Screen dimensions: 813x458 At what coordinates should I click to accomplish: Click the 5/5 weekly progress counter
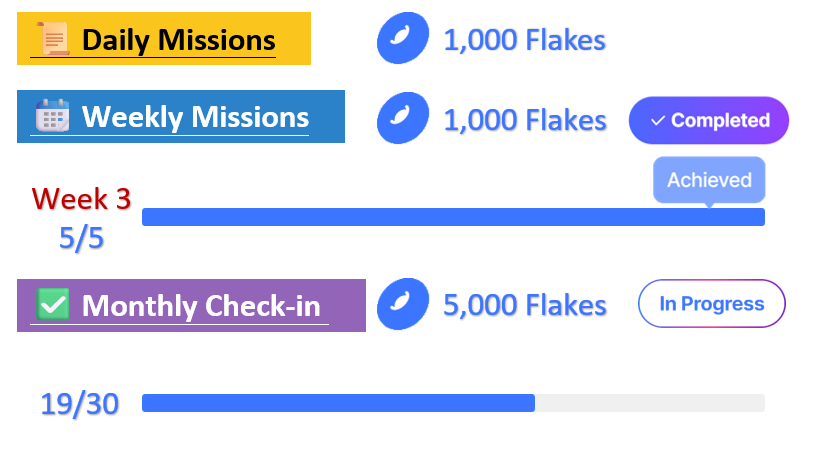pos(81,239)
